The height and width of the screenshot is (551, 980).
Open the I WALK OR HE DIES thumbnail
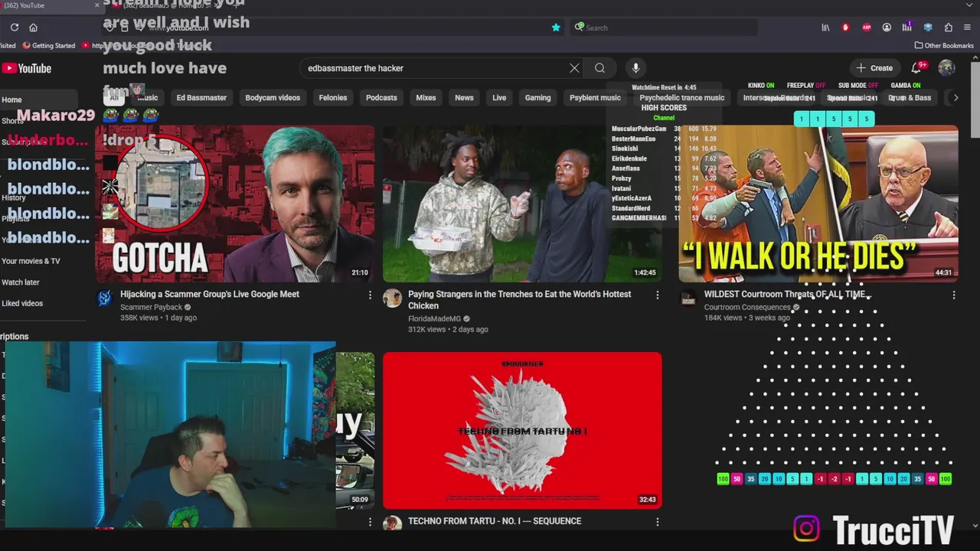click(818, 204)
